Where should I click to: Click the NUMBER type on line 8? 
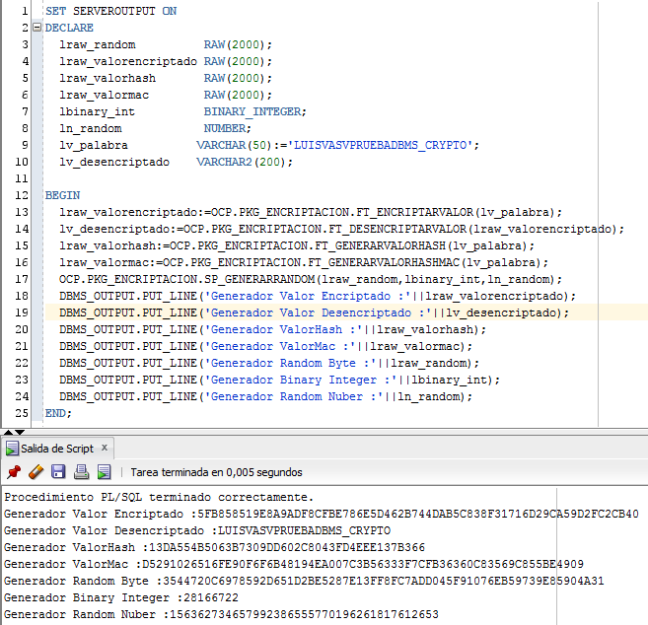coord(225,128)
